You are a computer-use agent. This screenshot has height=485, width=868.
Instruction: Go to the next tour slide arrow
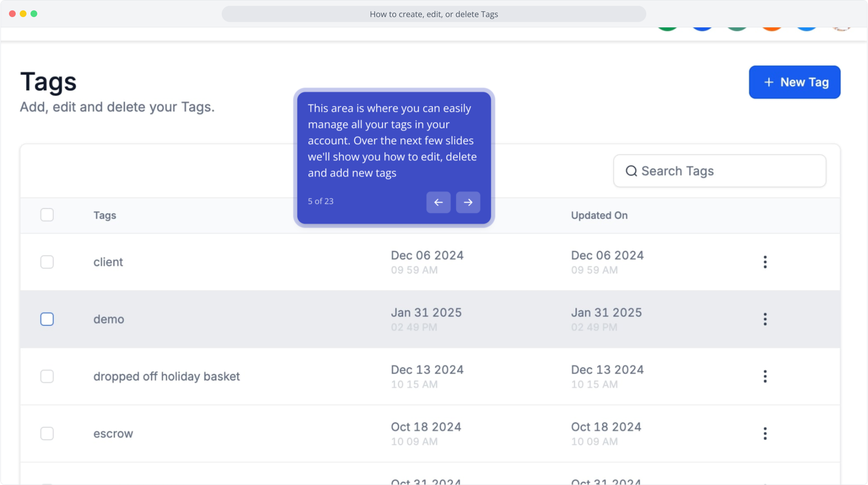click(468, 202)
